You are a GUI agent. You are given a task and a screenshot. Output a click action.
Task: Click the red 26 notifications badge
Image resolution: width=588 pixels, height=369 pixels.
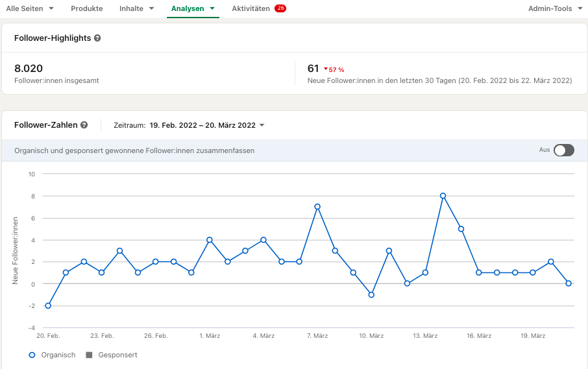coord(280,8)
